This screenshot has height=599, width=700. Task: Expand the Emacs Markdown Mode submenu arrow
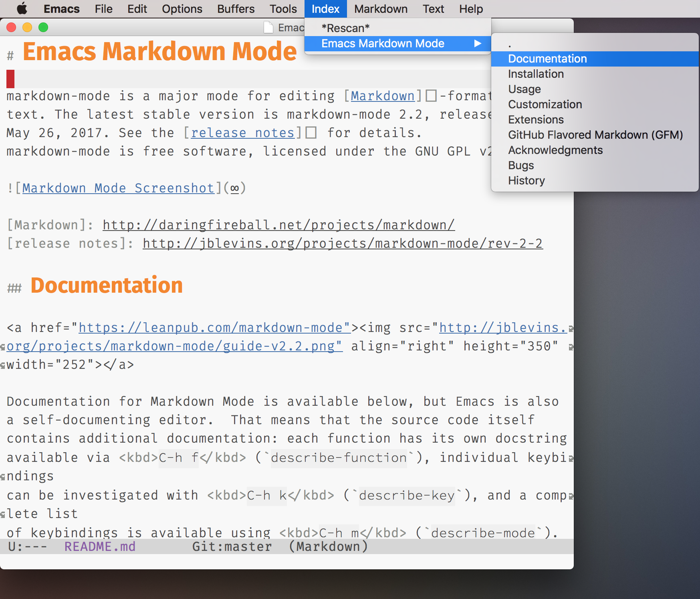[x=477, y=43]
